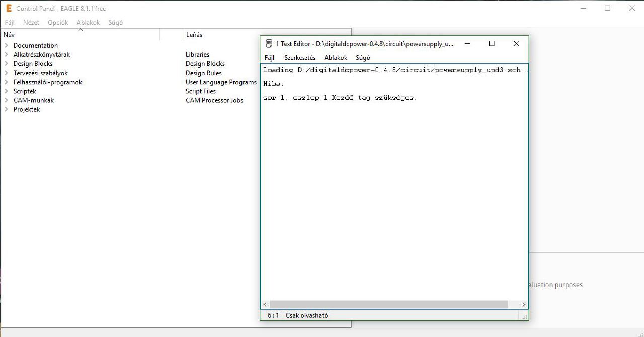Screen dimensions: 644x337
Task: Expand the Projektek tree arrow
Action: (7, 109)
